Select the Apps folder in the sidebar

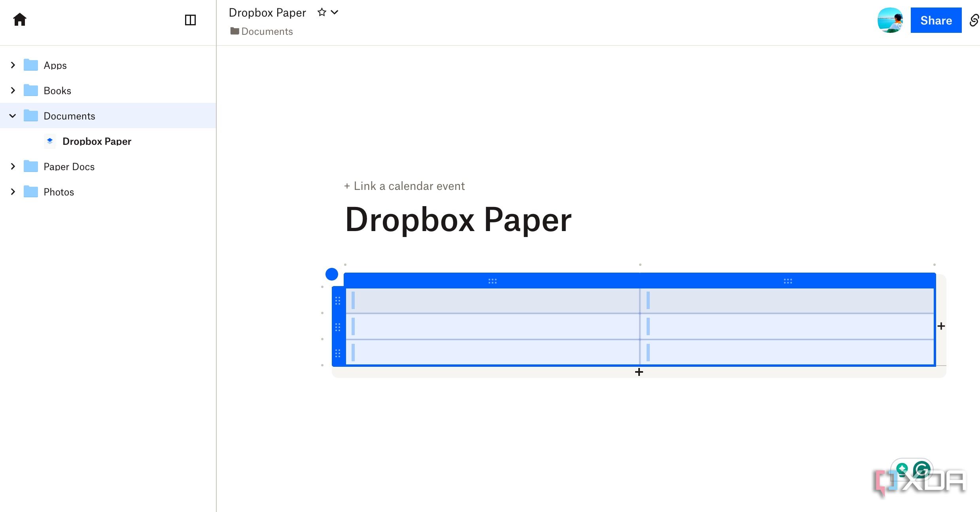(x=108, y=65)
